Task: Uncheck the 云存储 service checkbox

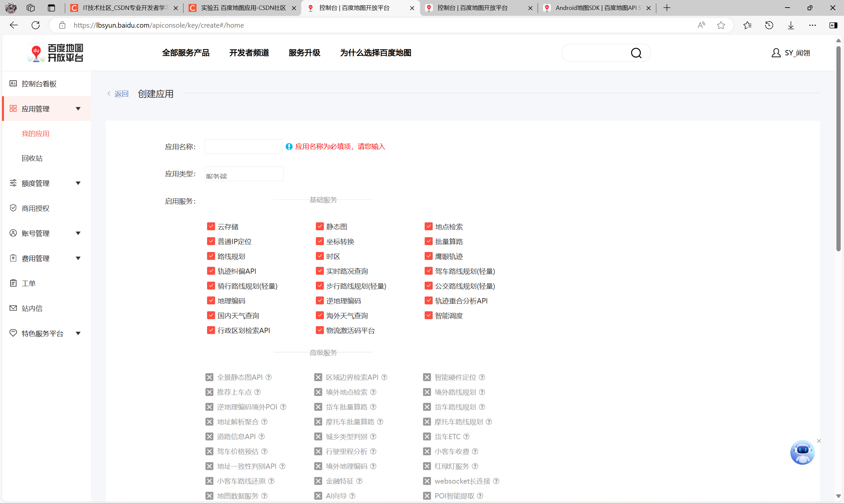Action: tap(211, 227)
